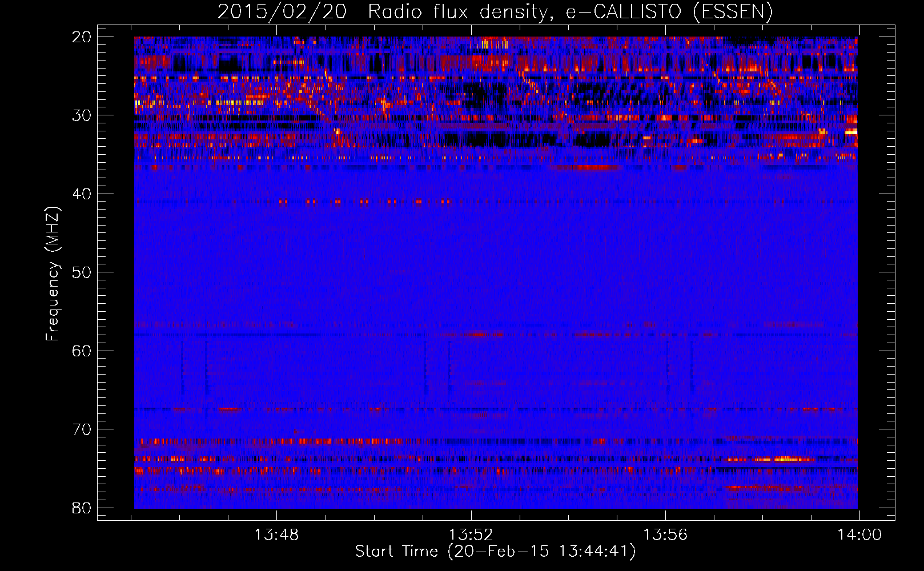
Task: Click the 60 MHz frequency tick label
Action: tap(82, 351)
